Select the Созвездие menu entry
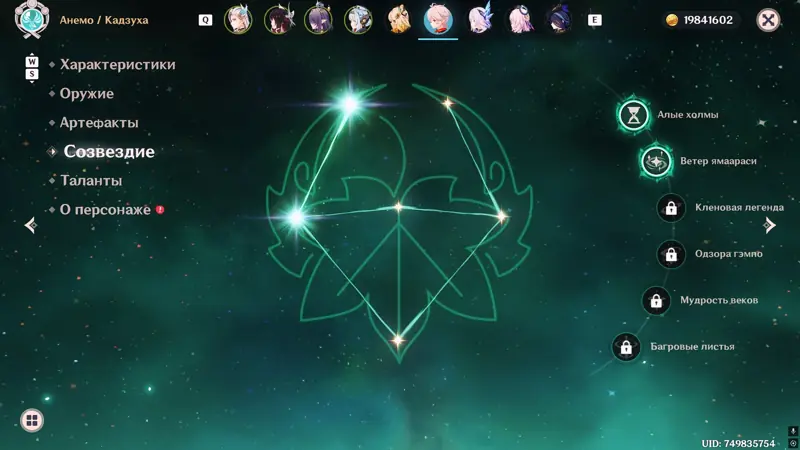The height and width of the screenshot is (450, 800). pyautogui.click(x=109, y=152)
